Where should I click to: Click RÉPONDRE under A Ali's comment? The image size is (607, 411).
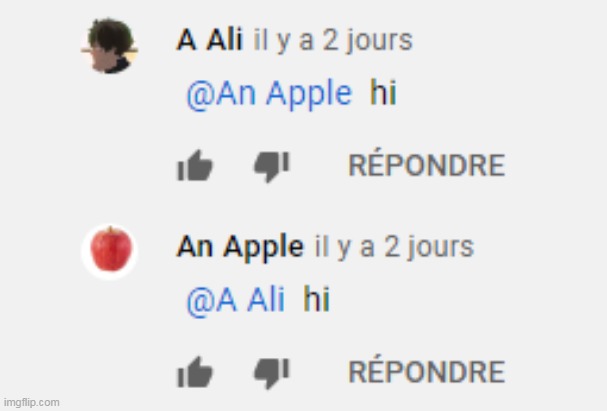(427, 164)
